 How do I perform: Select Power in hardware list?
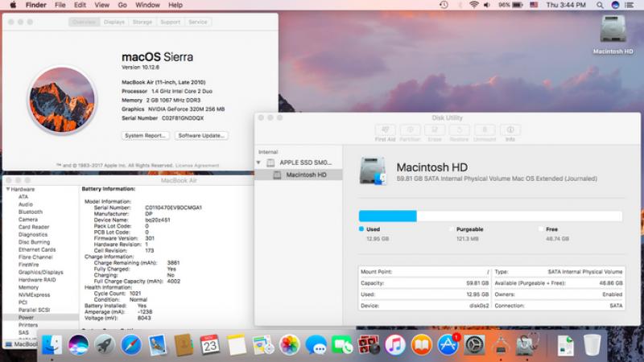(41, 318)
